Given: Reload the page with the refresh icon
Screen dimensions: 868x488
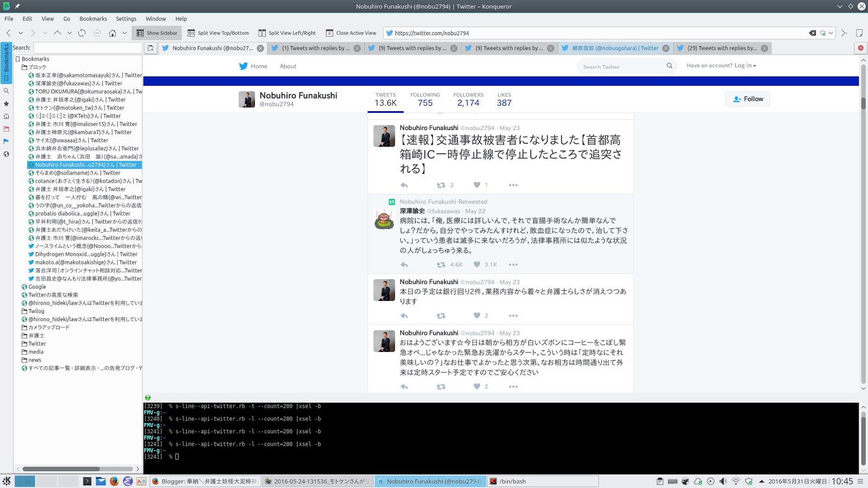Looking at the screenshot, I should (x=82, y=33).
